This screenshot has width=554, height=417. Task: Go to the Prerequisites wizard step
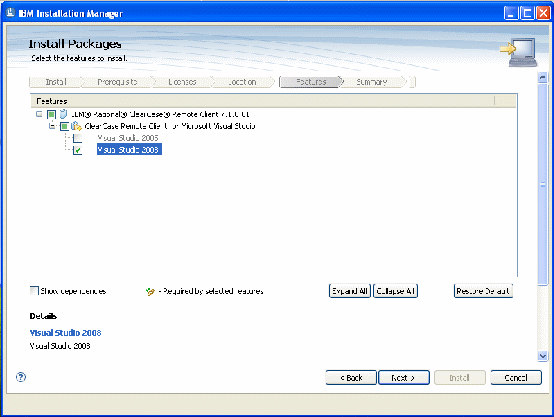pyautogui.click(x=117, y=82)
